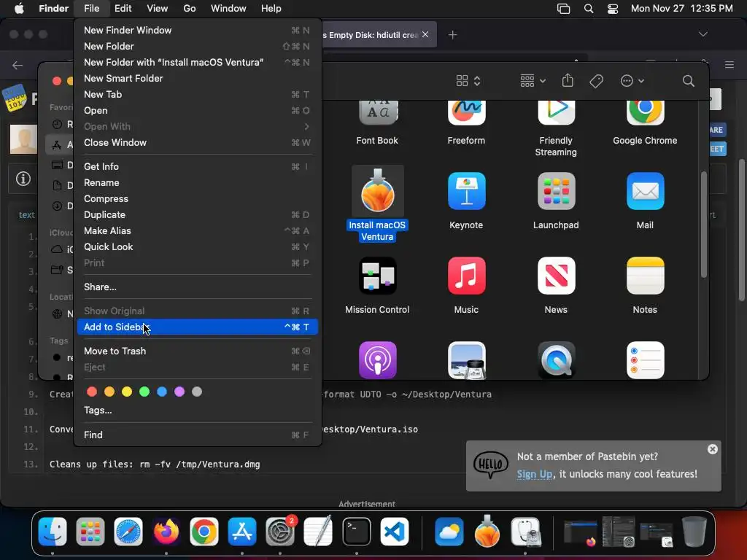Click the Finder window search icon

coord(688,81)
